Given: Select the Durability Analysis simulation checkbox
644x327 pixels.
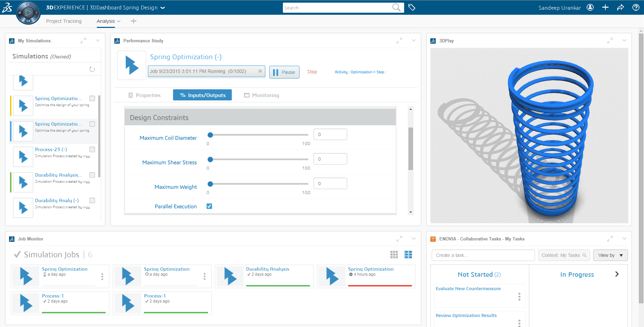Looking at the screenshot, I should [92, 175].
